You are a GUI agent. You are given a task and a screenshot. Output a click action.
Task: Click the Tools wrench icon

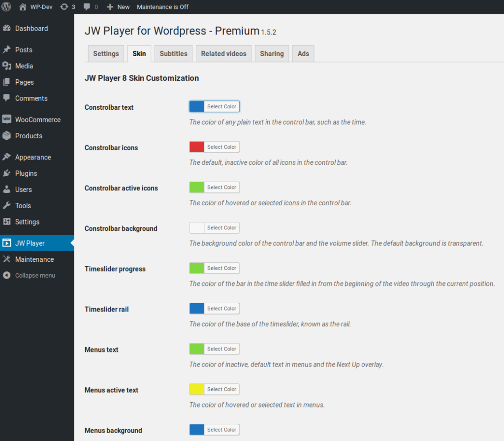click(x=7, y=205)
